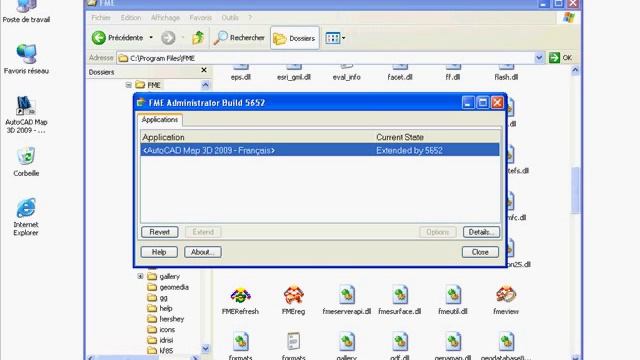Select the flash.dll file
The image size is (640, 360).
point(506,73)
